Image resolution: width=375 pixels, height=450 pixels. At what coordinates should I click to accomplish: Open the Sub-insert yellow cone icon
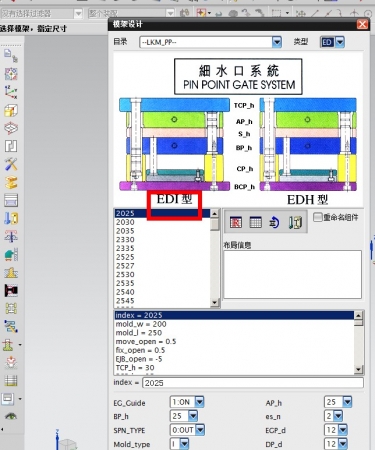pos(11,273)
